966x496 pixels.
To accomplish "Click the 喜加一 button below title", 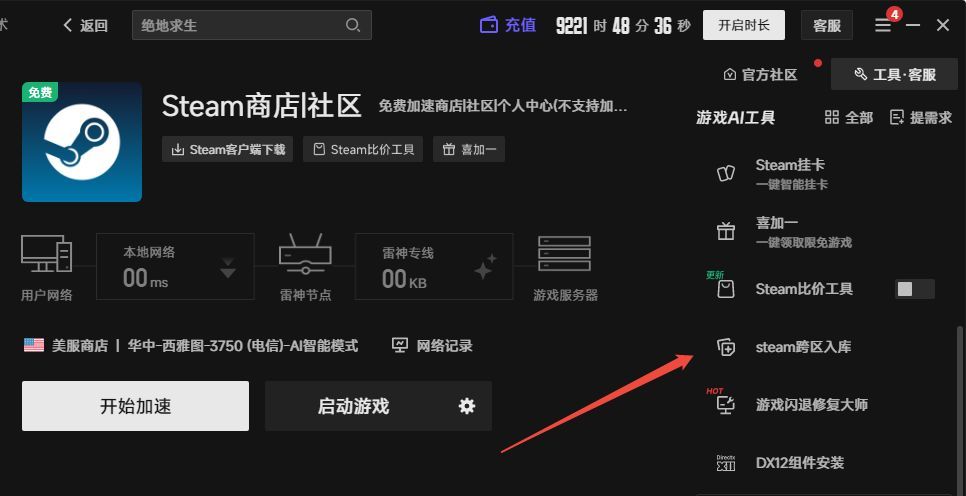I will [469, 149].
